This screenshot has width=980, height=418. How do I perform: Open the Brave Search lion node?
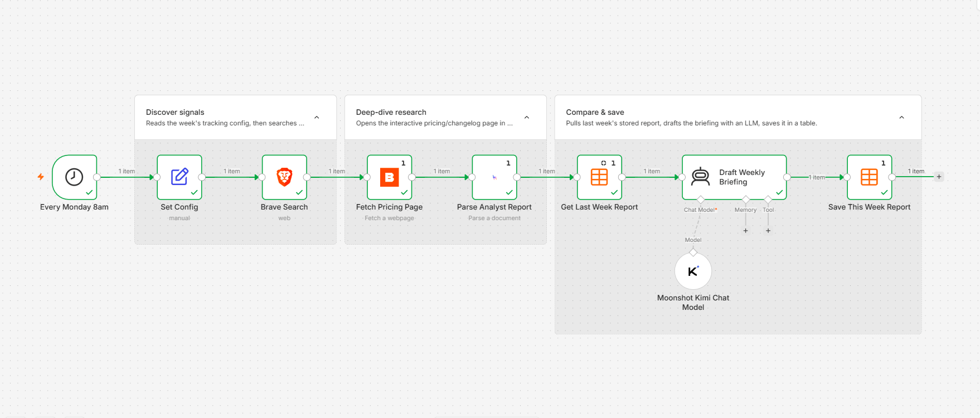(x=284, y=177)
